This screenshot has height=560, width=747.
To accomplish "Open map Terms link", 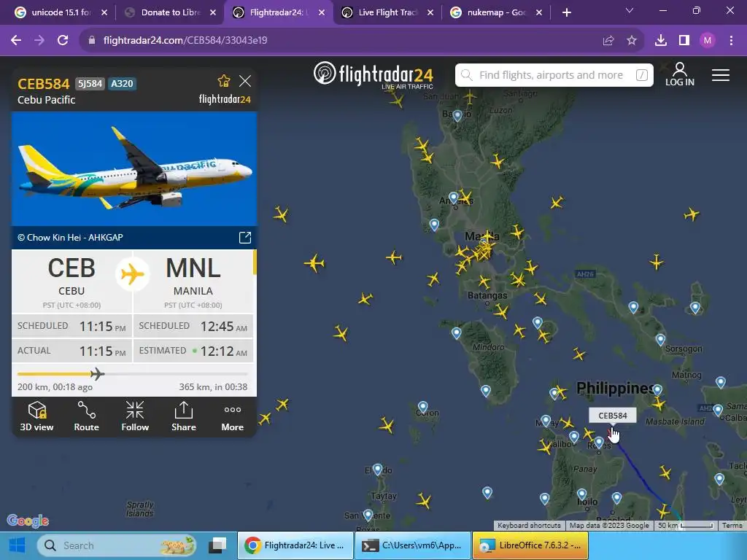I will 732,525.
